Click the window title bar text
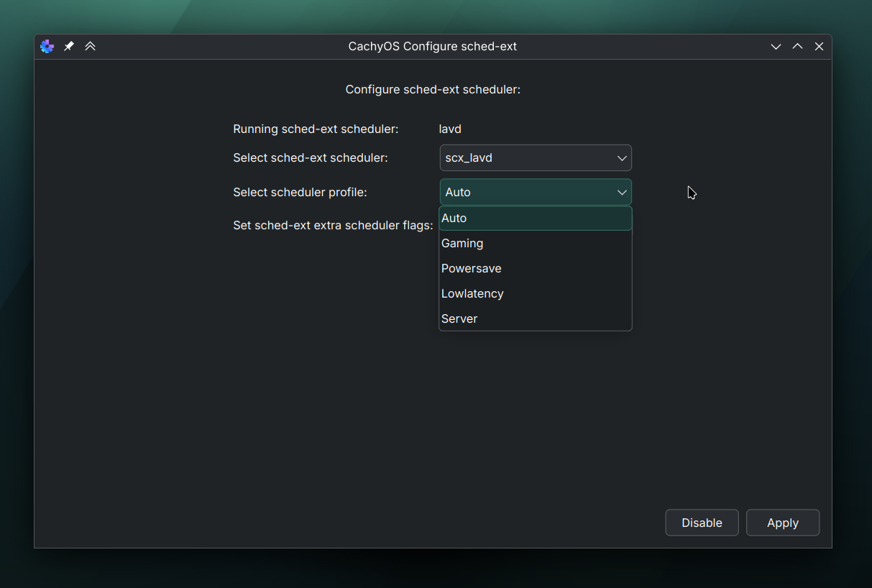The width and height of the screenshot is (872, 588). [x=432, y=47]
